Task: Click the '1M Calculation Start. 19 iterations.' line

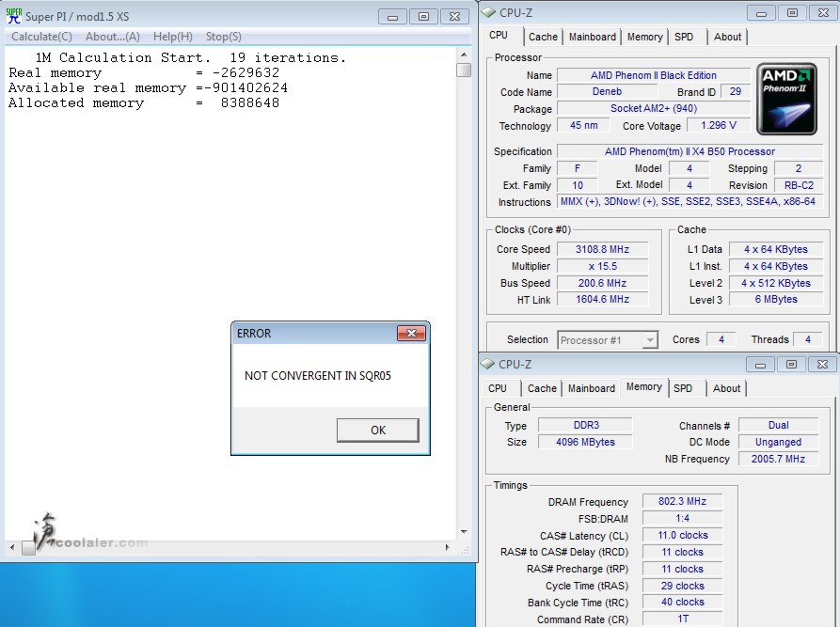Action: [191, 57]
